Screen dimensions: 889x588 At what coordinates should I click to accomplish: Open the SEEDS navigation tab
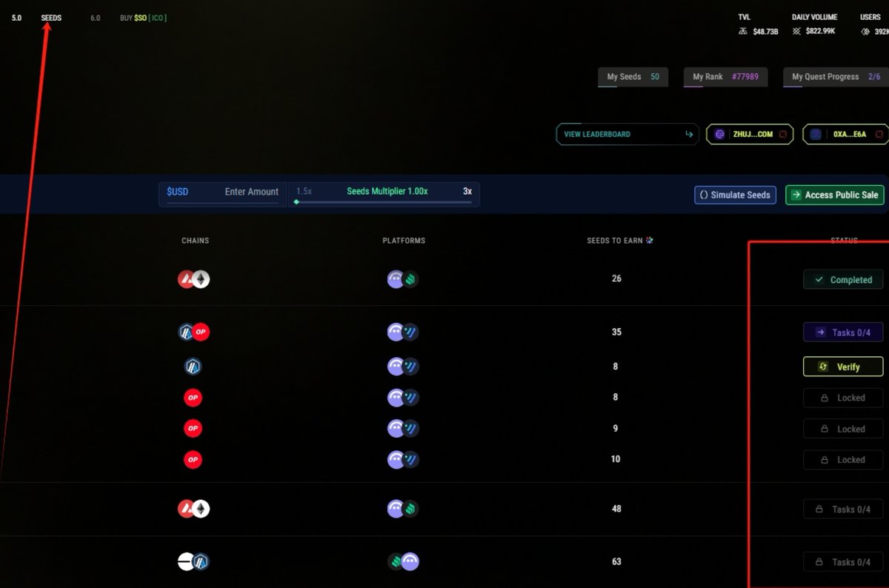pyautogui.click(x=51, y=18)
